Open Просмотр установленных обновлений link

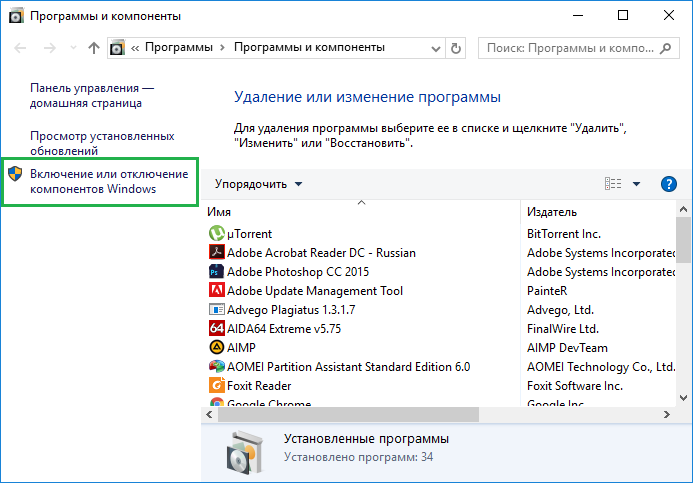(x=102, y=143)
